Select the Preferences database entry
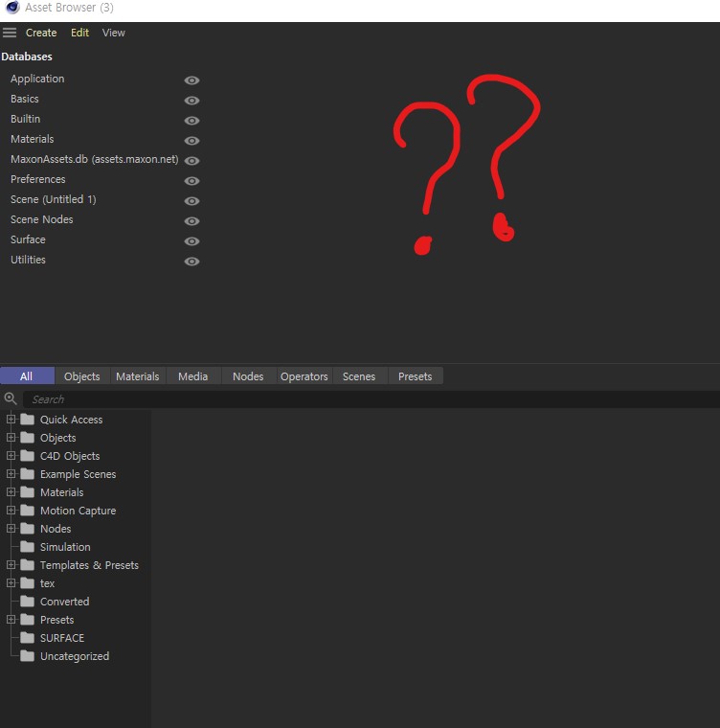720x728 pixels. pyautogui.click(x=38, y=179)
